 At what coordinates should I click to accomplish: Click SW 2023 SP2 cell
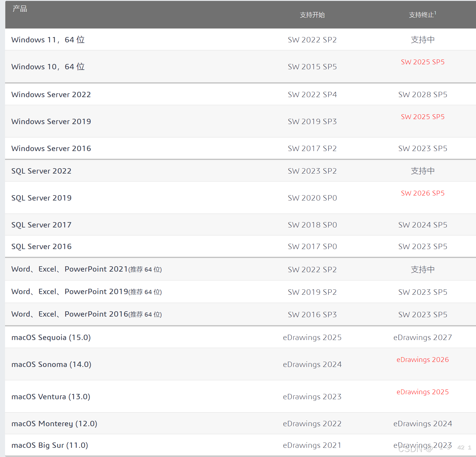click(312, 171)
